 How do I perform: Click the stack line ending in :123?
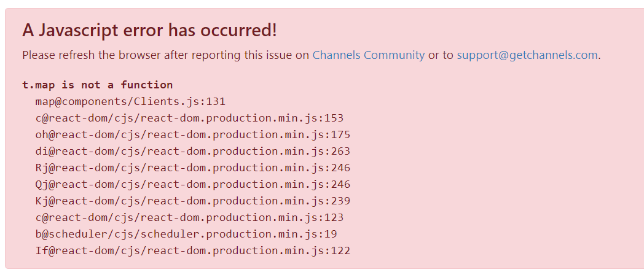point(189,217)
